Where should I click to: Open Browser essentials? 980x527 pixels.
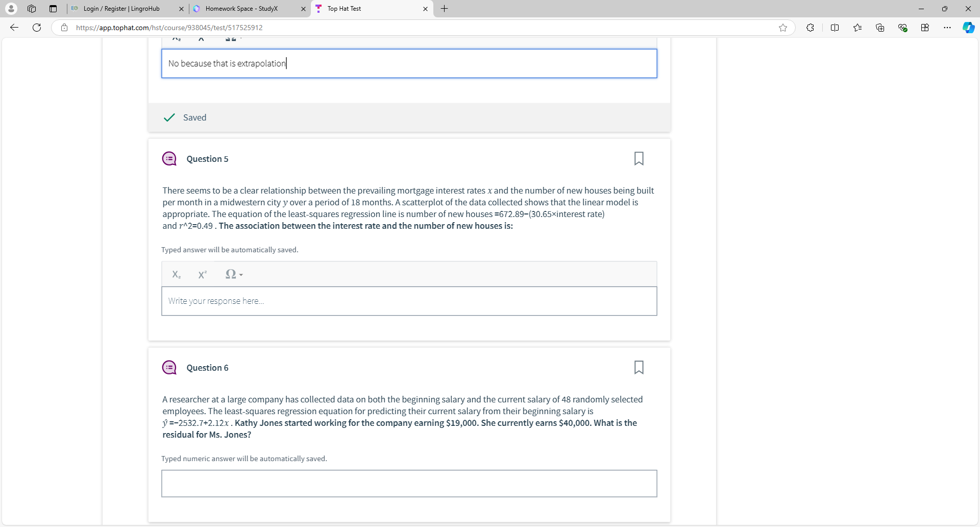[902, 28]
